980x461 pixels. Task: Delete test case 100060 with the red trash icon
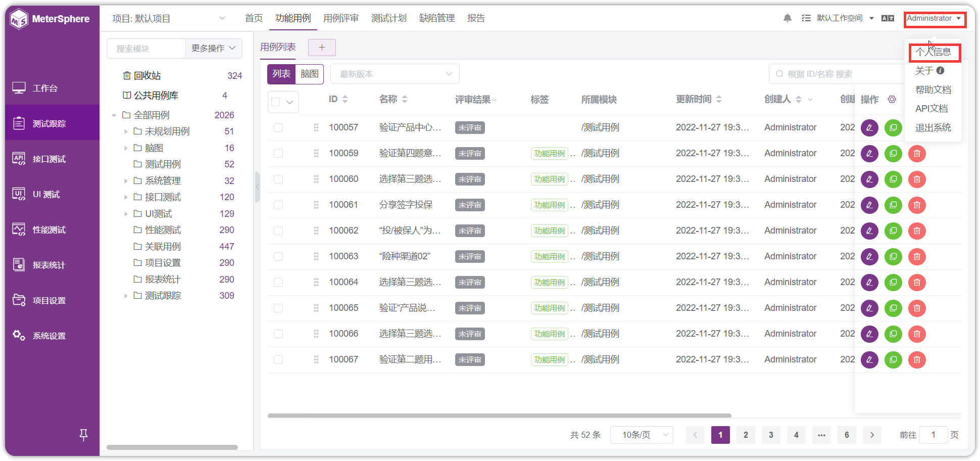[917, 179]
